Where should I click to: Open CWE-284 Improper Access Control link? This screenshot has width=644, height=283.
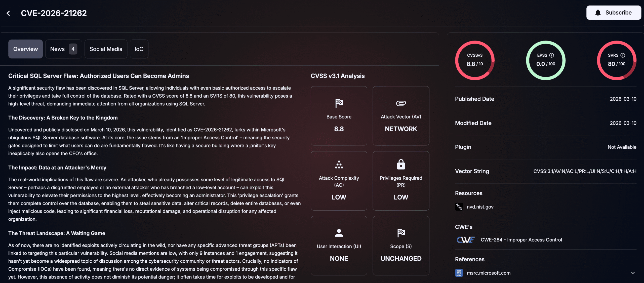coord(521,240)
